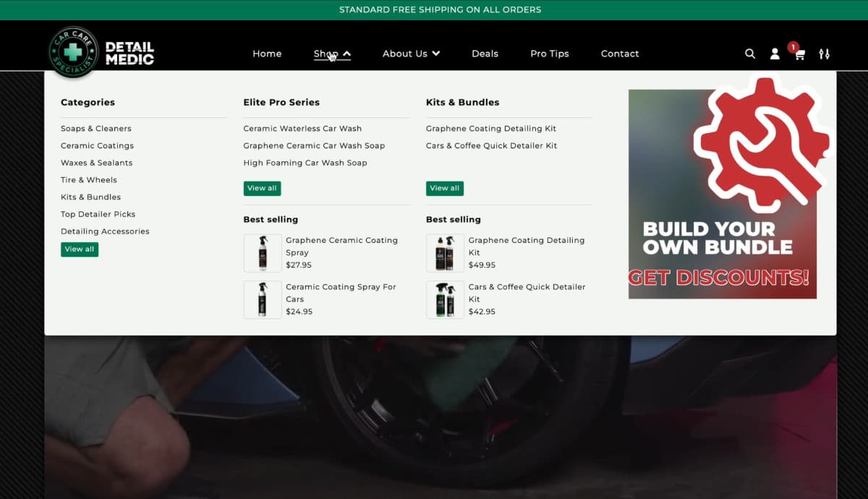This screenshot has width=868, height=499.
Task: Click the Build Your Own Bundle banner
Action: 722,194
